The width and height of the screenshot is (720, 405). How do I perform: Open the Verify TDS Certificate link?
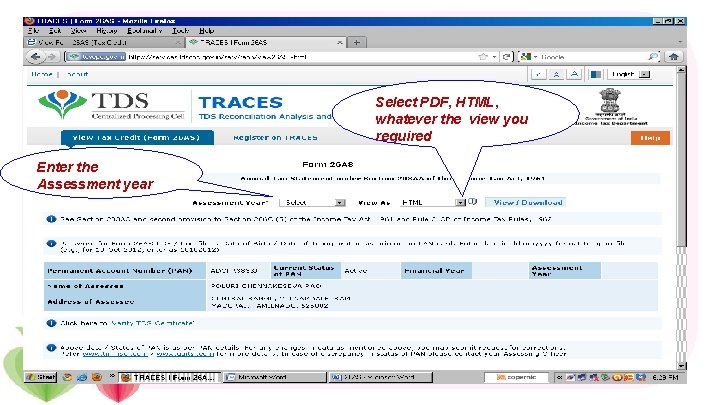[x=152, y=323]
